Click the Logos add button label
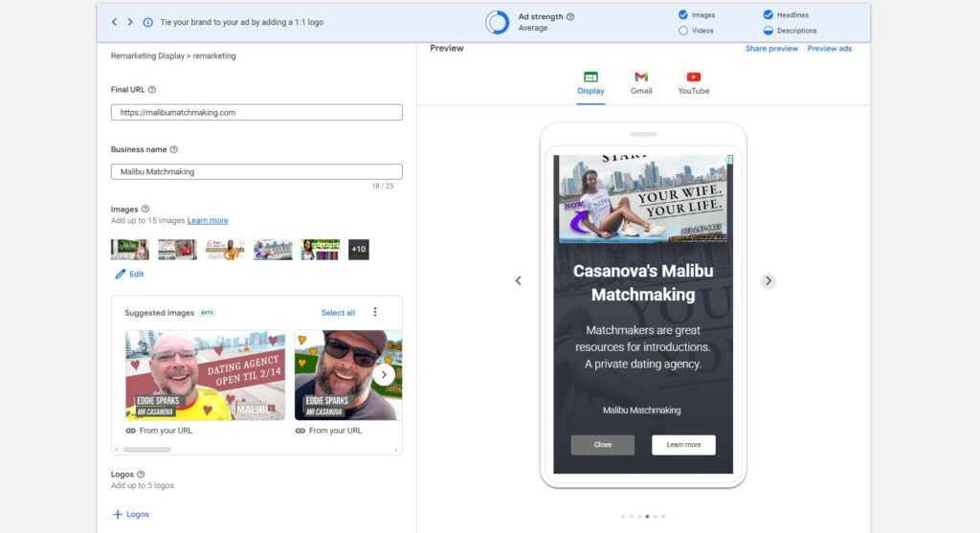980x533 pixels. click(138, 514)
